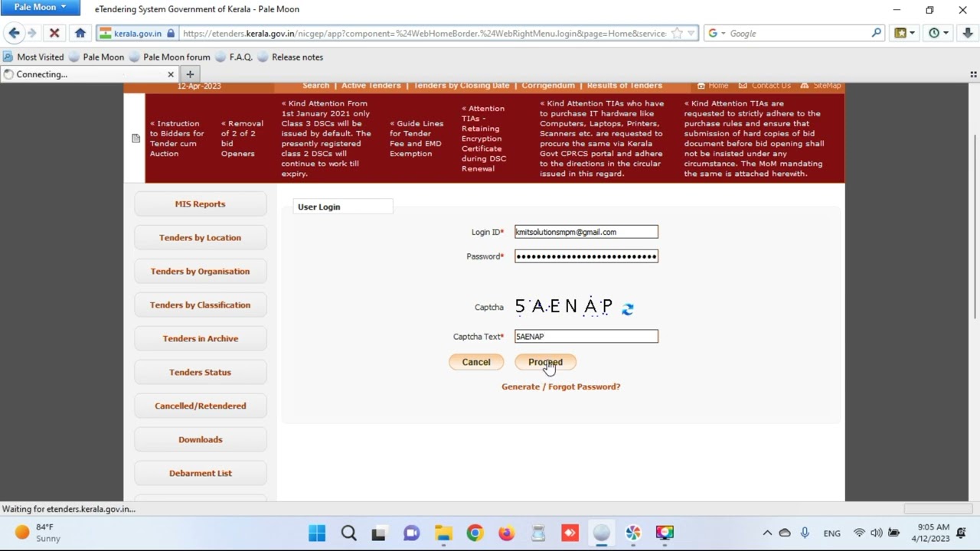Click the search magnifier icon
980x551 pixels.
point(876,34)
